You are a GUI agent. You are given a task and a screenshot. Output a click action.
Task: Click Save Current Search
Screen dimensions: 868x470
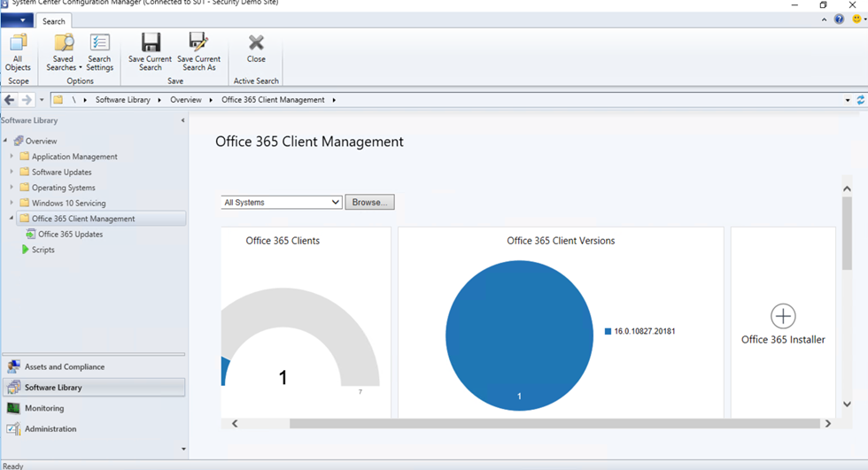[150, 52]
